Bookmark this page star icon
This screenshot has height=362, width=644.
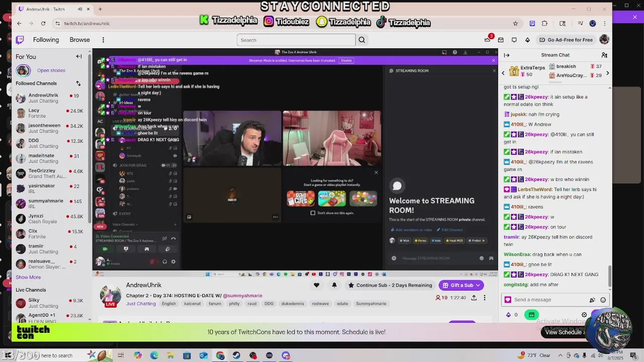(x=515, y=23)
